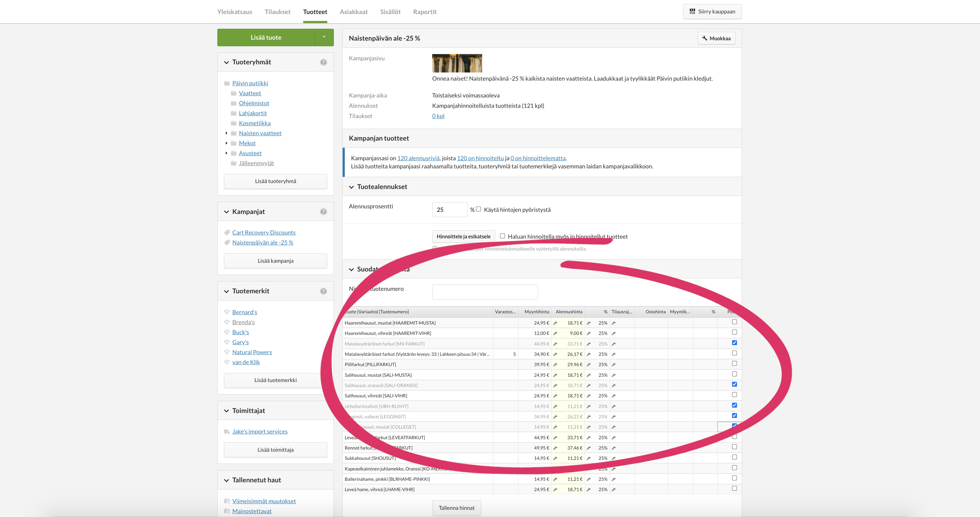The width and height of the screenshot is (980, 517).
Task: Edit percent wrench for MV-FARKUT row
Action: tap(614, 344)
